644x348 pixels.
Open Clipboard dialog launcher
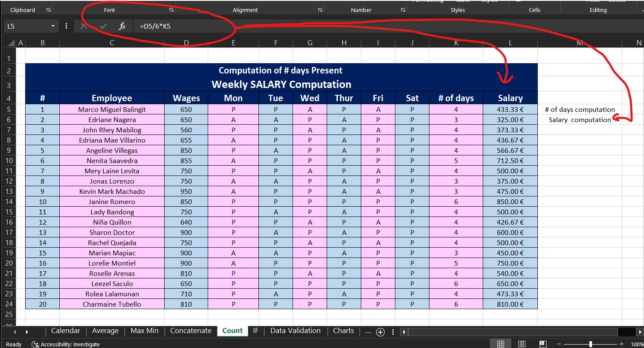click(49, 10)
